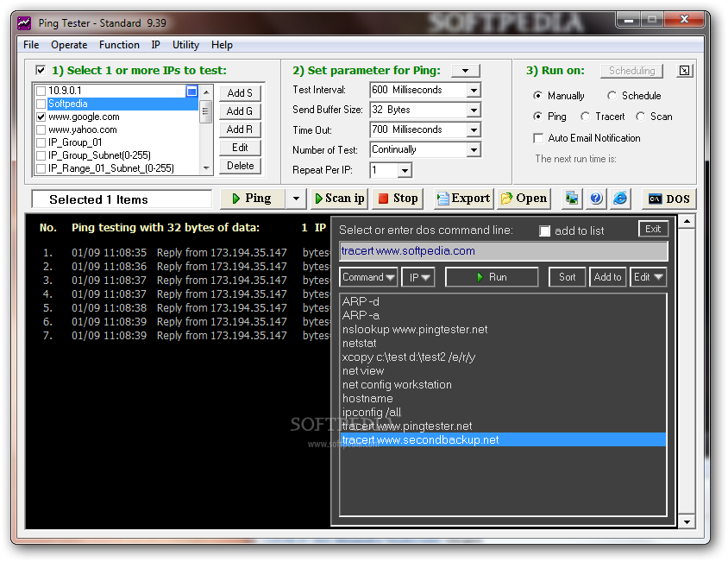
Task: Open the Repeat Per IP dropdown
Action: pos(405,171)
